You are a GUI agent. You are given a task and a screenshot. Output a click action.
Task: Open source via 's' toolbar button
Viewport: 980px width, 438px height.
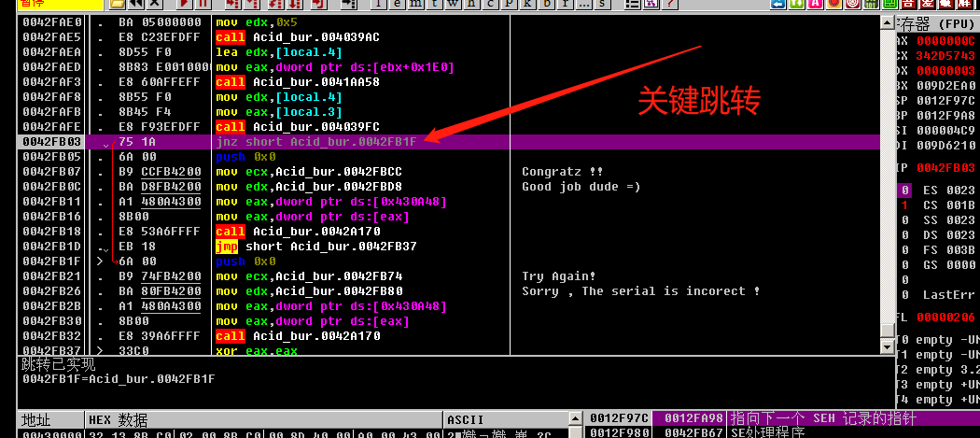click(603, 3)
